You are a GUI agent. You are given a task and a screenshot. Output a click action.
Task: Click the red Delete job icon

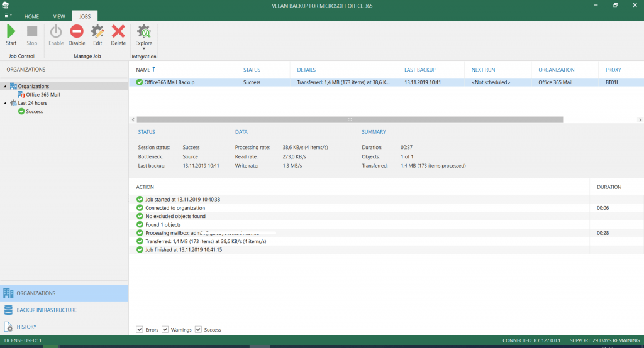tap(118, 31)
